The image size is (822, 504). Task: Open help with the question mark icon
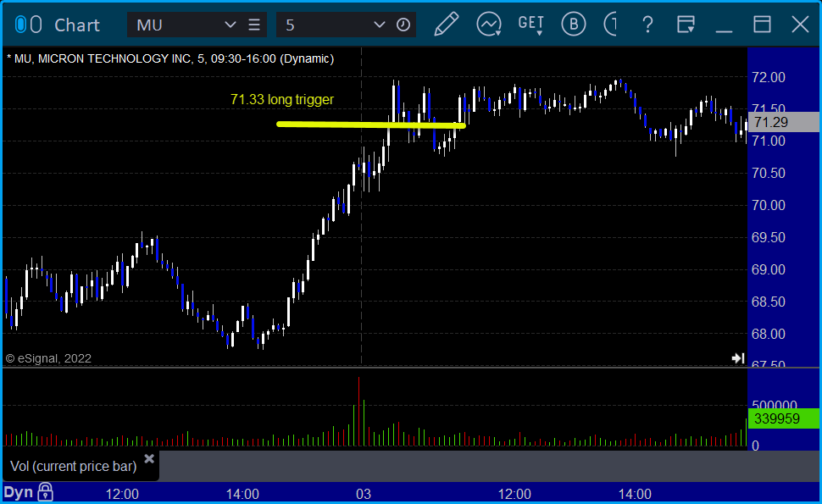(648, 25)
